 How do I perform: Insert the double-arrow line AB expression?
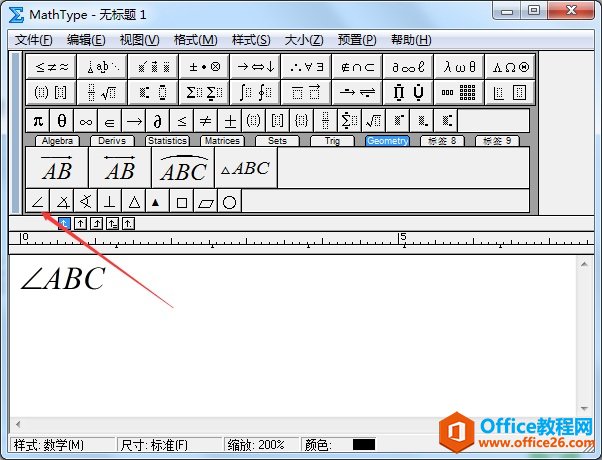[x=120, y=168]
